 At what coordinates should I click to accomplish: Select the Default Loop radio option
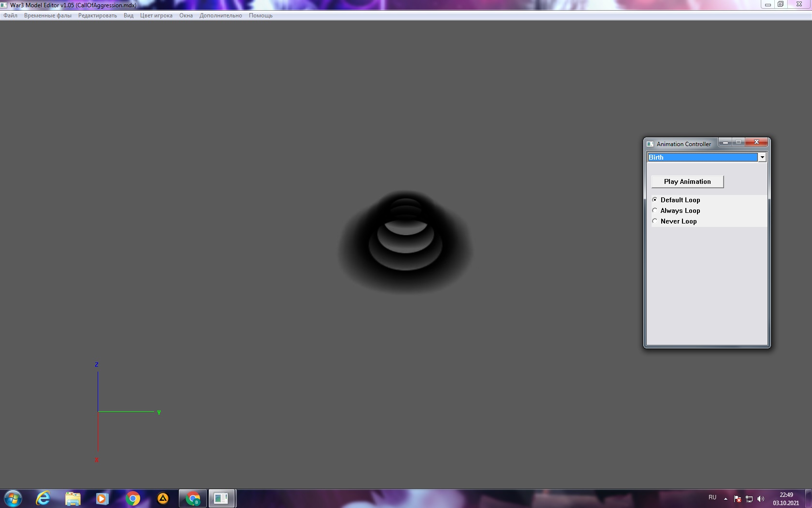coord(655,200)
